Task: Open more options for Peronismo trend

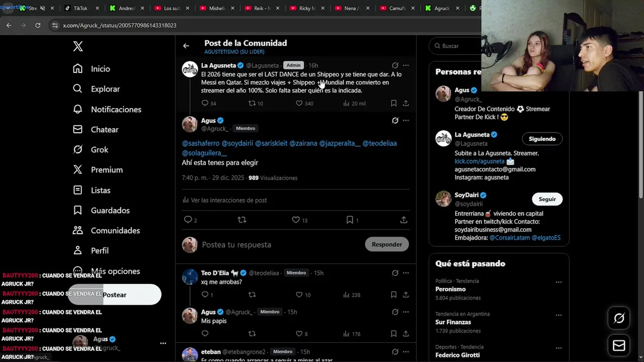Action: pyautogui.click(x=558, y=282)
